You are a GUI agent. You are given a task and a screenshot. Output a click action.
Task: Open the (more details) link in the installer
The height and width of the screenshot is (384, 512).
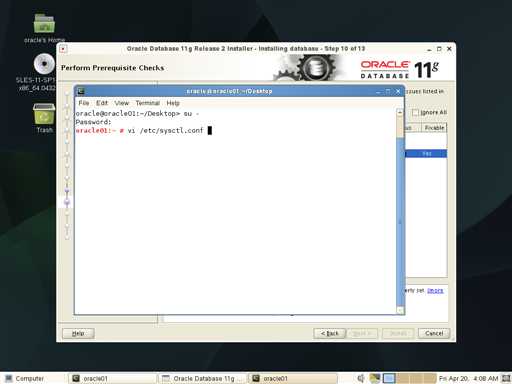pyautogui.click(x=435, y=291)
